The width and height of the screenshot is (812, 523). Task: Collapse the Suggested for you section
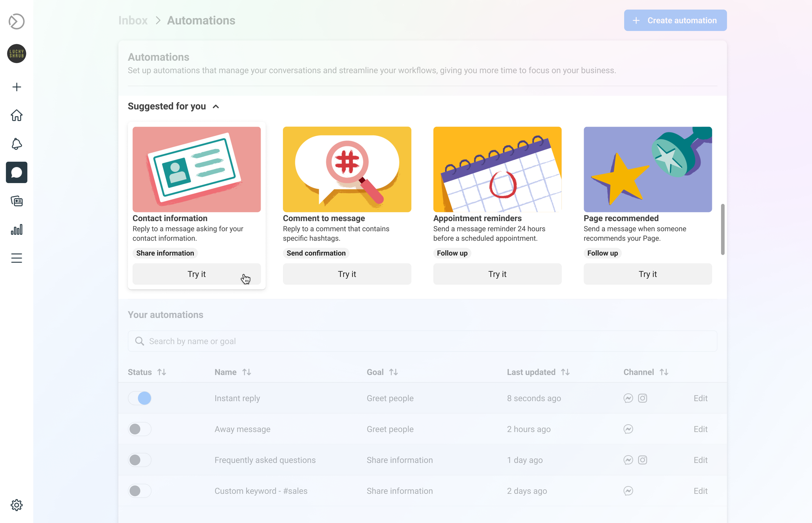point(216,106)
